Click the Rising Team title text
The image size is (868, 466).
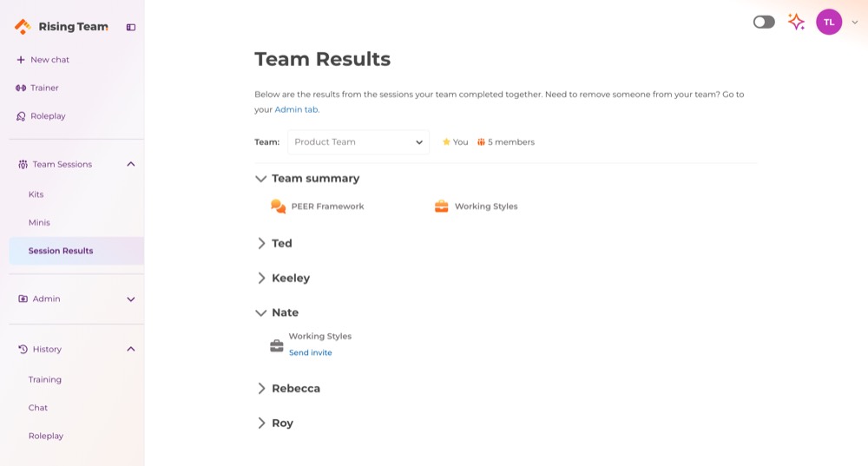pyautogui.click(x=73, y=27)
